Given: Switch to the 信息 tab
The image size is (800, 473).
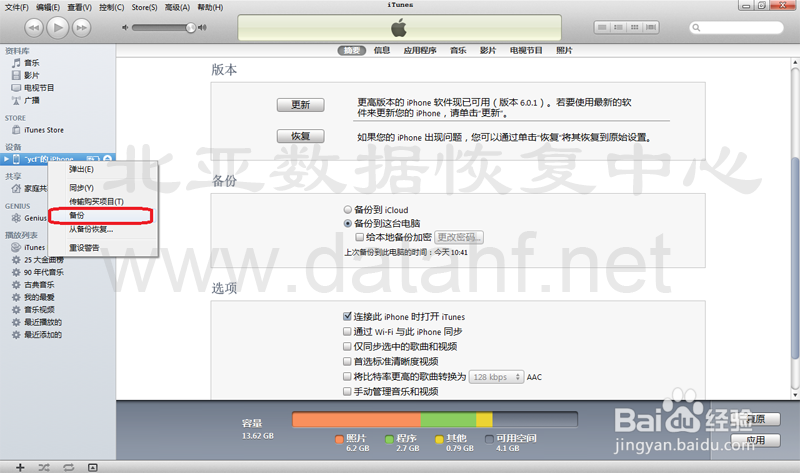Looking at the screenshot, I should click(382, 51).
